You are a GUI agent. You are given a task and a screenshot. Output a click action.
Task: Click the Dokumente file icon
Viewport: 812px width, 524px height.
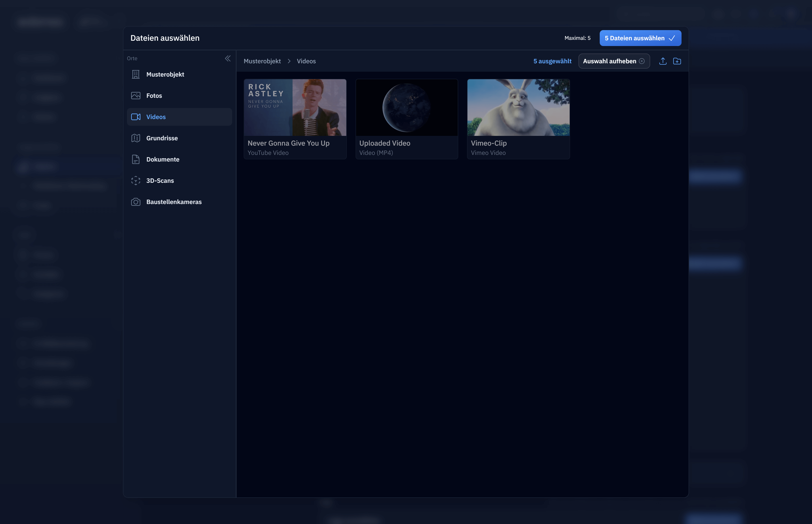[x=136, y=159]
